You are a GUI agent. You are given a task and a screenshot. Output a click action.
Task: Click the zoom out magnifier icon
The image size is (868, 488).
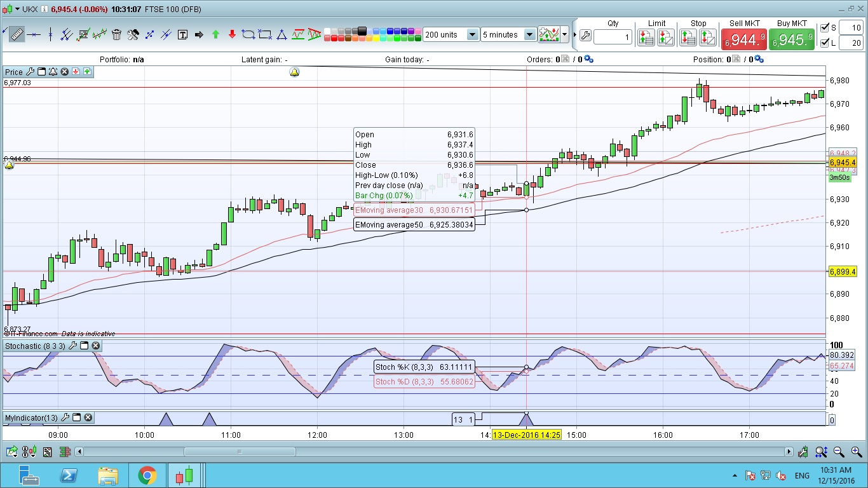(x=839, y=452)
